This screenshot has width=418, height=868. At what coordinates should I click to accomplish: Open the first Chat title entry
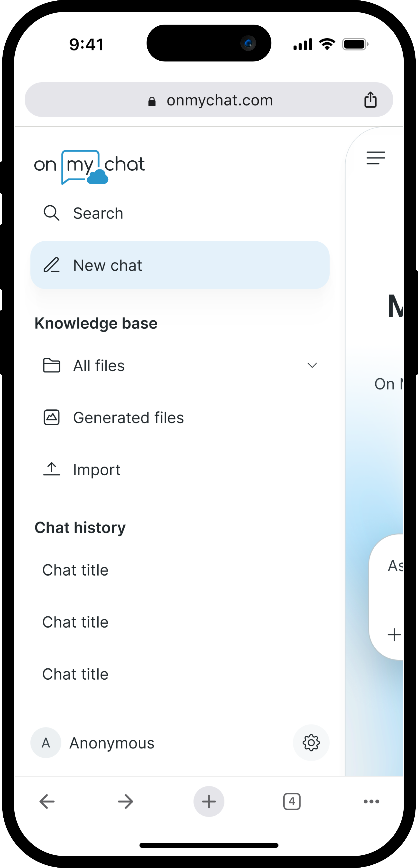point(75,570)
